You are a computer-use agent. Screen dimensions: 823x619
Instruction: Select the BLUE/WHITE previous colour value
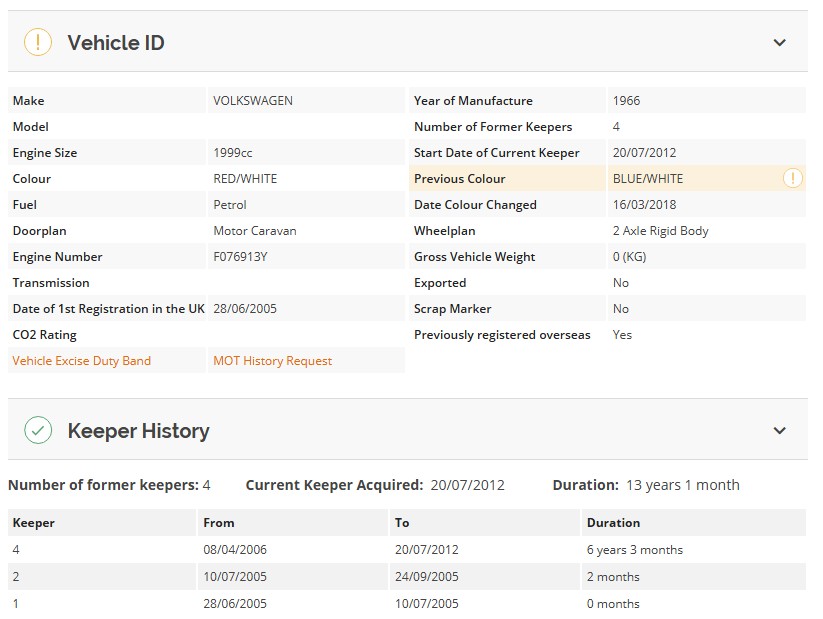click(648, 179)
